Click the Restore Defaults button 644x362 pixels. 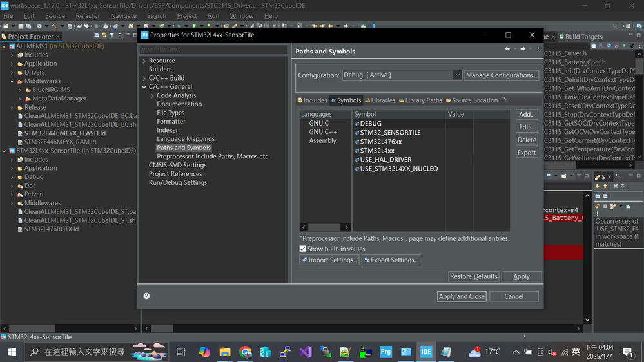[474, 276]
